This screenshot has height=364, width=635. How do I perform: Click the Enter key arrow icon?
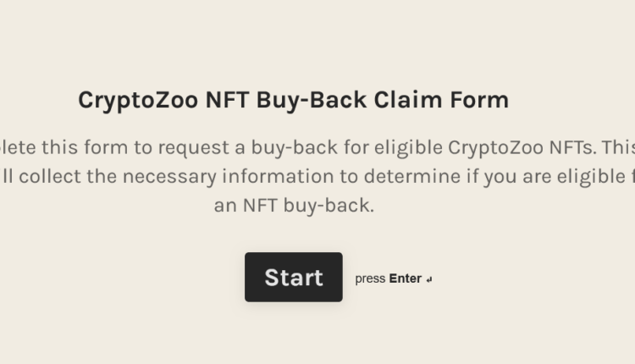(430, 279)
